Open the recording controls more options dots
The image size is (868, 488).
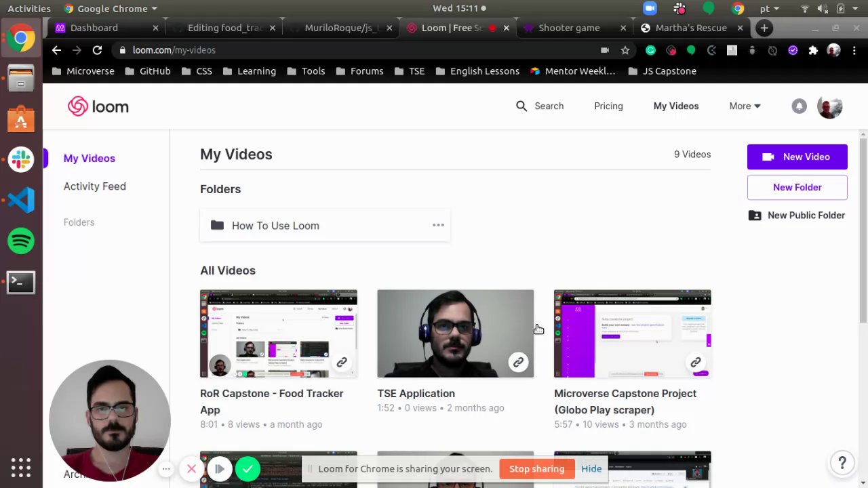click(165, 468)
